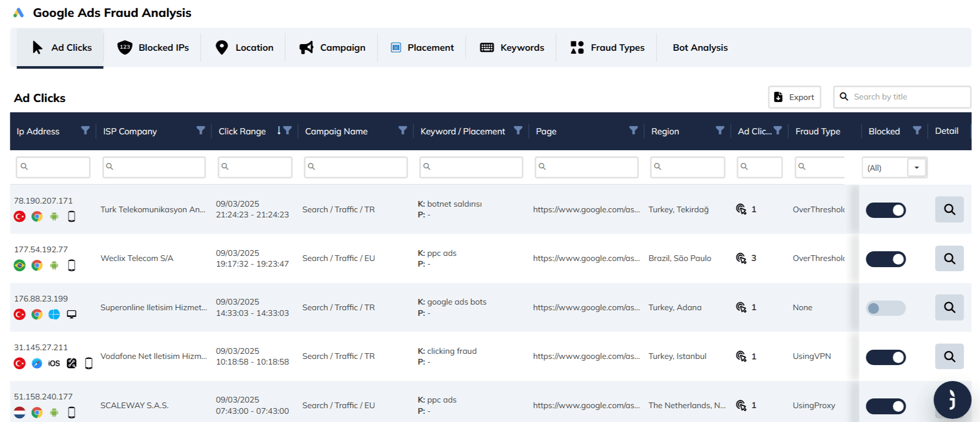Switch to the Blocked IPs tab
This screenshot has width=980, height=422.
[153, 48]
